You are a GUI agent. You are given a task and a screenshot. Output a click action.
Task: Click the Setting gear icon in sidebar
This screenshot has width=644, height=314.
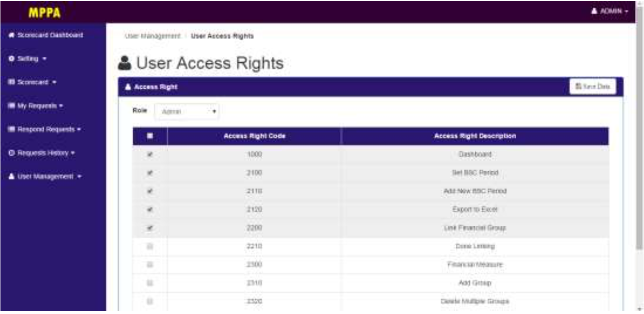(12, 60)
